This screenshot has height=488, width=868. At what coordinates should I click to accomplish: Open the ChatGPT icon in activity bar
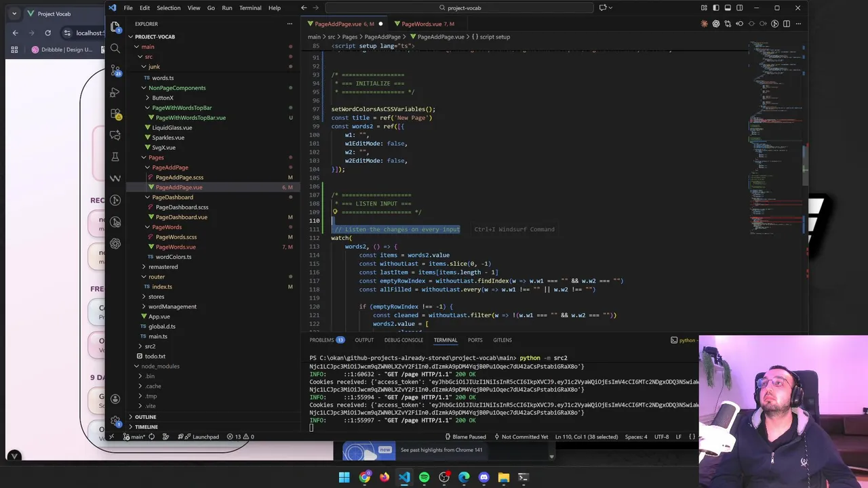pos(115,243)
